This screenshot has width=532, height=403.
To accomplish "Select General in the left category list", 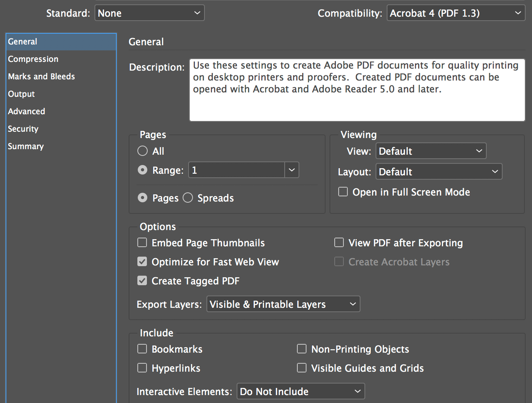I will click(x=61, y=42).
